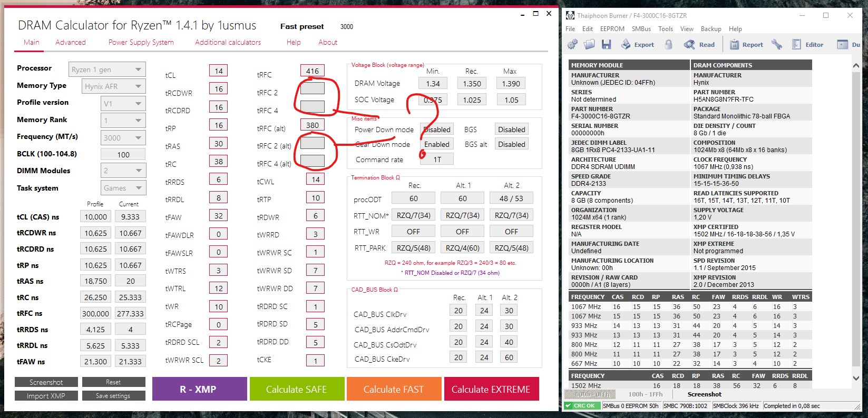Expand the Task system dropdown
The image size is (868, 418).
tap(123, 188)
